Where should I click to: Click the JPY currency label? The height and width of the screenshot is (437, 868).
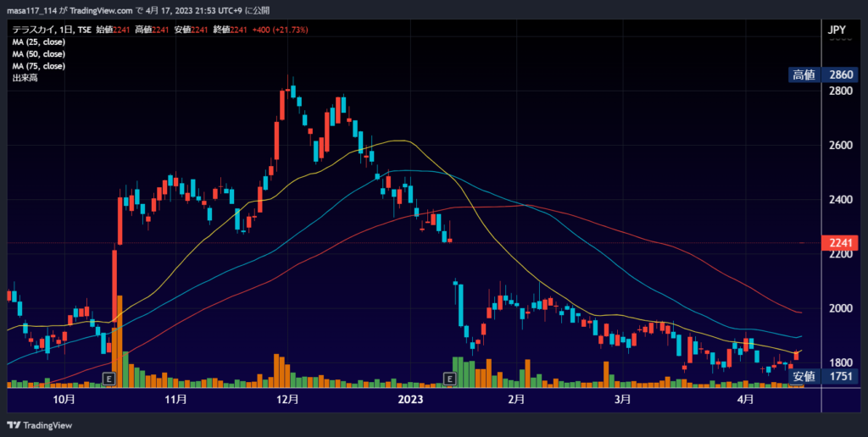tap(837, 30)
